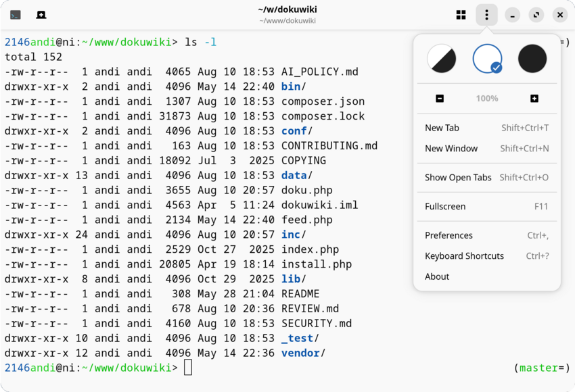Click the 18092 size of COPYING

(x=175, y=160)
